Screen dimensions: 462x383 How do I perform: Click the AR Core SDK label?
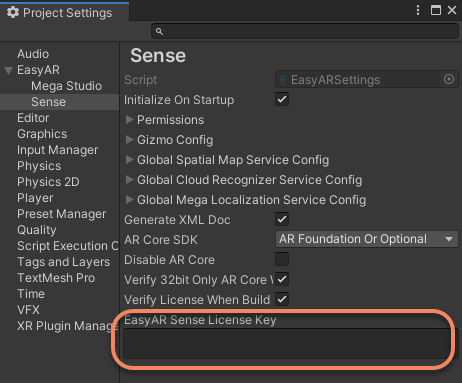point(161,240)
